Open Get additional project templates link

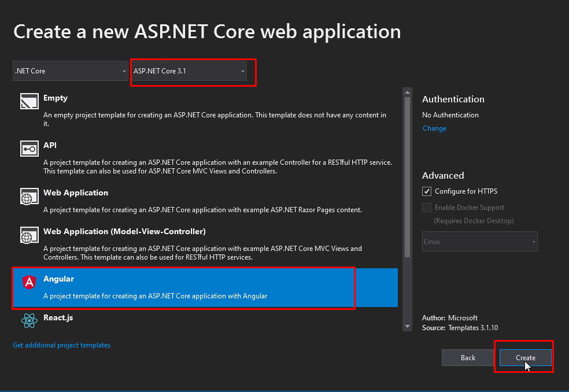click(61, 345)
